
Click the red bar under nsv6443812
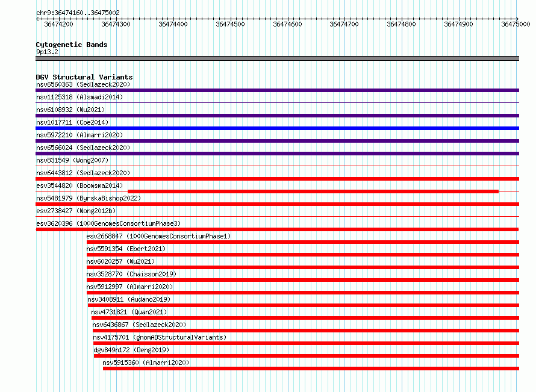277,179
